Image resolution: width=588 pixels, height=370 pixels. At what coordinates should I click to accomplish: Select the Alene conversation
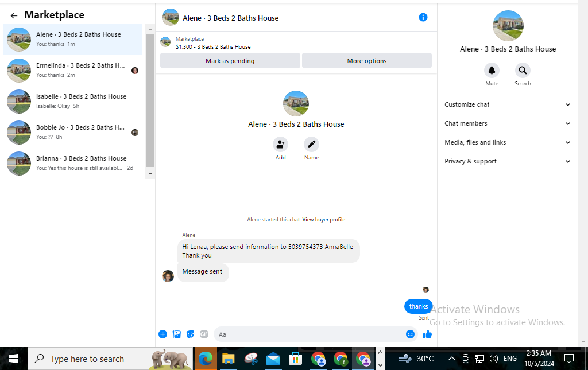73,40
